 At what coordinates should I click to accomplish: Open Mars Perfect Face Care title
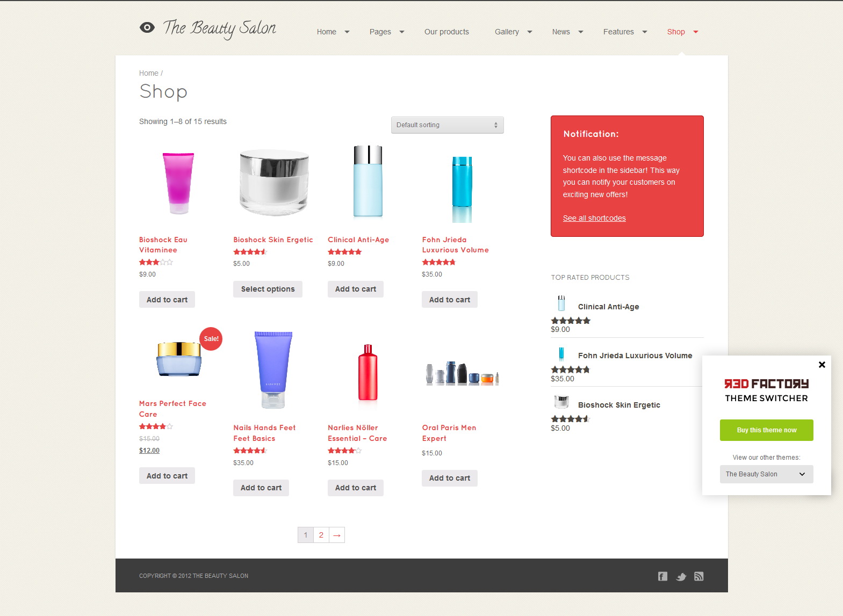click(x=172, y=409)
